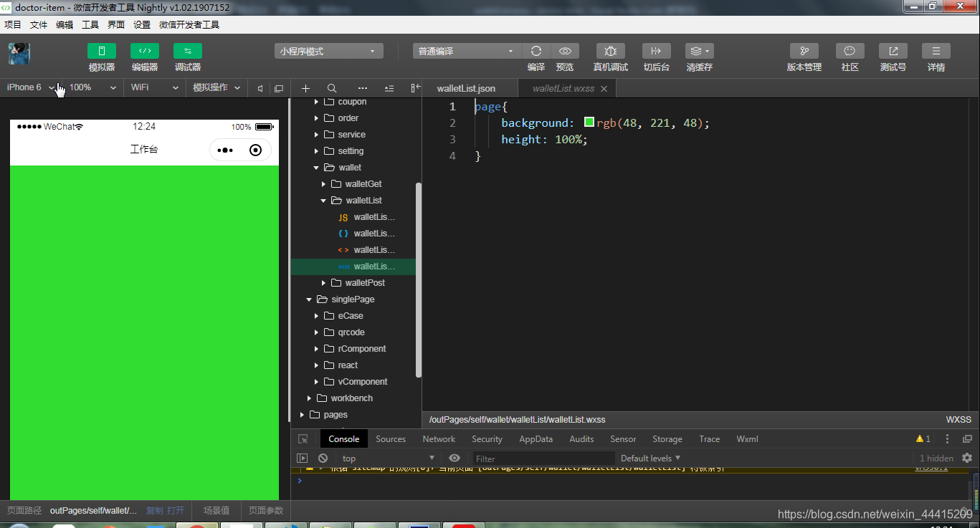The image size is (980, 528).
Task: Switch to the Wxml devtools tab
Action: point(747,439)
